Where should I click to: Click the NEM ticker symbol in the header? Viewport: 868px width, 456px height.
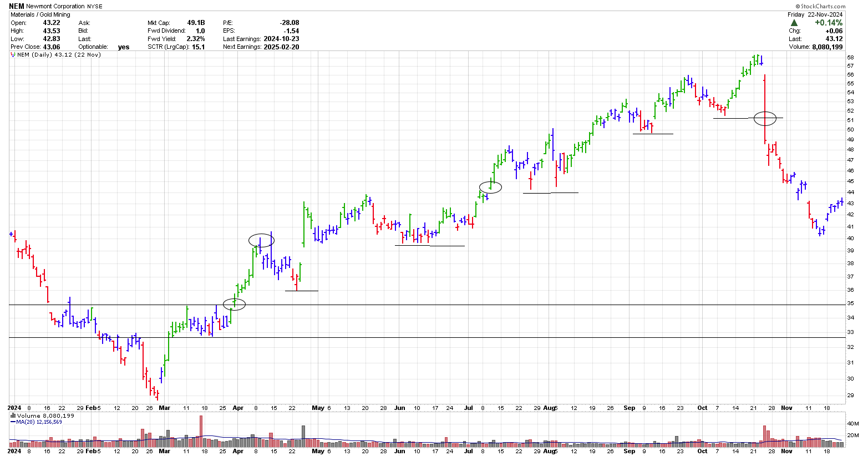pyautogui.click(x=17, y=6)
